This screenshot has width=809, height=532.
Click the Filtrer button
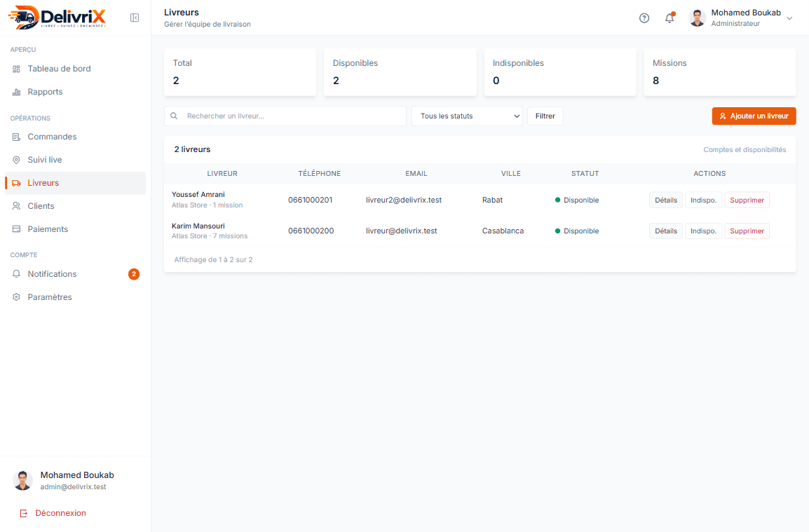pos(545,116)
